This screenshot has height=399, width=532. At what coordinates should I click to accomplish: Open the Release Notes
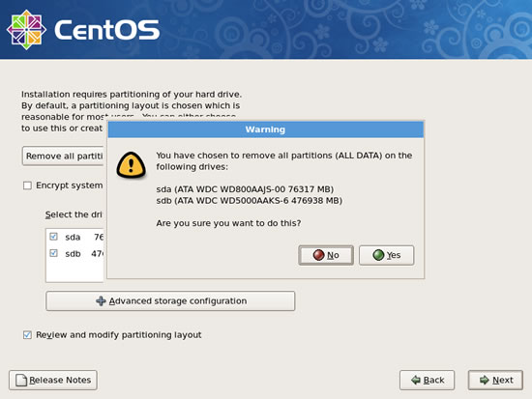[x=53, y=380]
